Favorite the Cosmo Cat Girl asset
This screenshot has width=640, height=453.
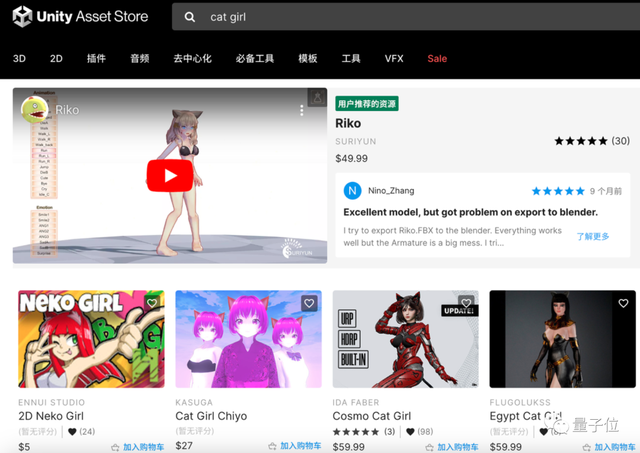[x=466, y=302]
